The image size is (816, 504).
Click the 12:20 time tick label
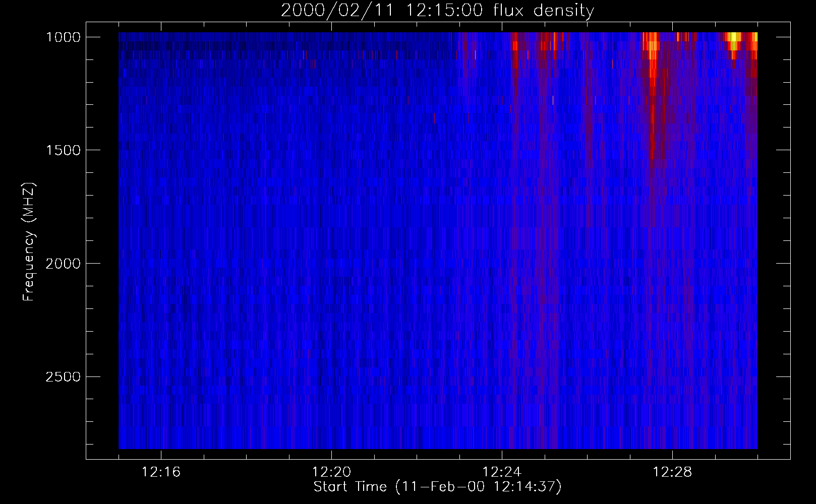click(332, 472)
